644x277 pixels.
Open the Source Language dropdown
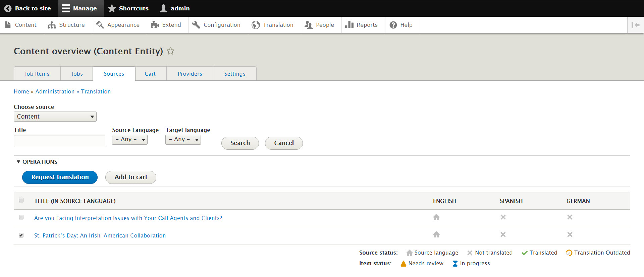click(x=130, y=139)
